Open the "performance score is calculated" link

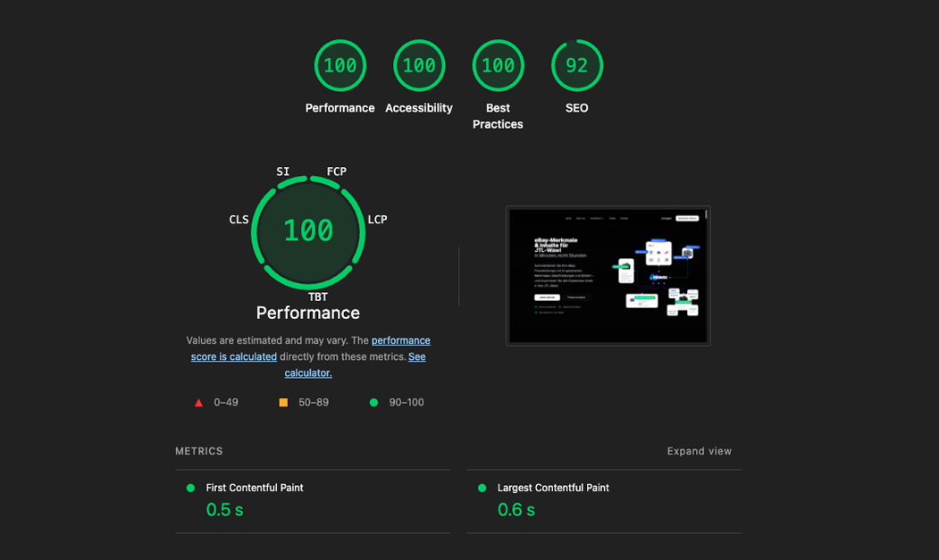pos(400,340)
